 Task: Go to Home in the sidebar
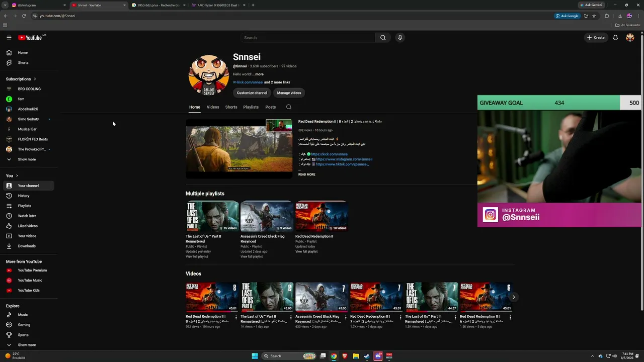pos(29,53)
